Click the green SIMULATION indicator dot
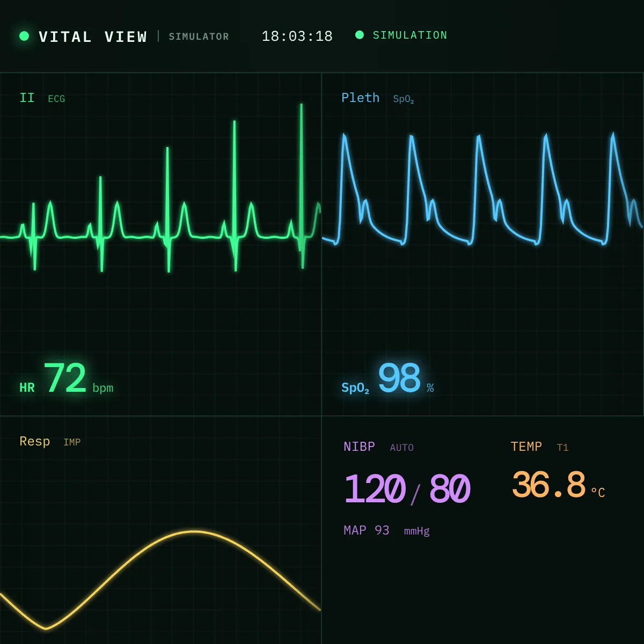644x644 pixels. click(x=360, y=35)
